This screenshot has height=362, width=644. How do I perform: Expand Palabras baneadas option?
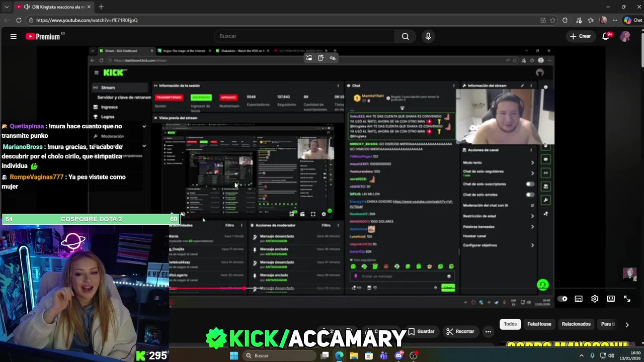tap(532, 227)
